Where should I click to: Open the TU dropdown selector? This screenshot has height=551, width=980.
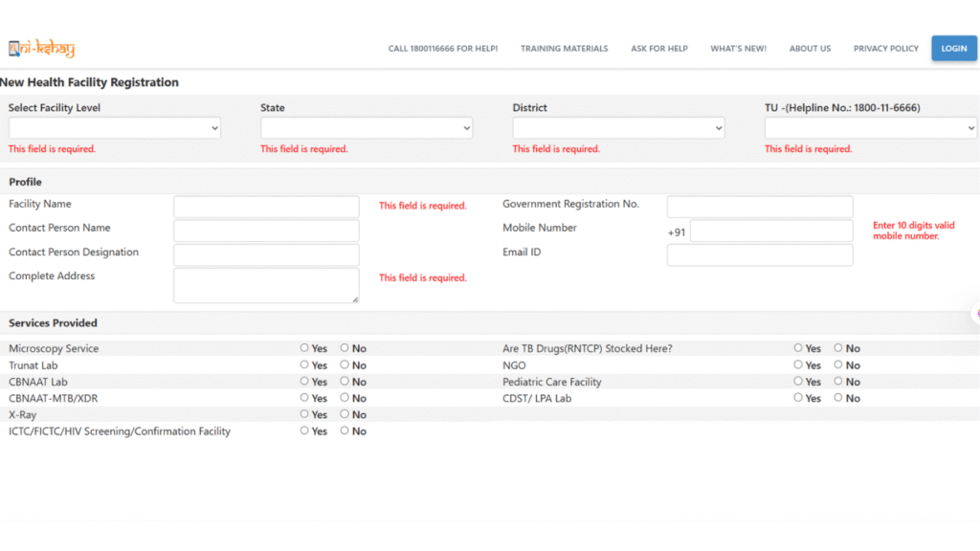click(x=870, y=128)
